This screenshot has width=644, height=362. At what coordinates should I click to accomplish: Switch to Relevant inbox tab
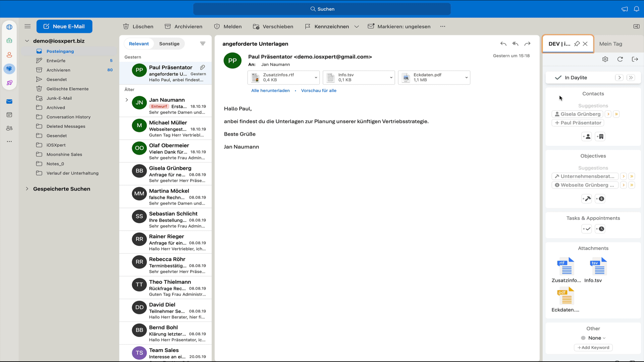click(139, 44)
